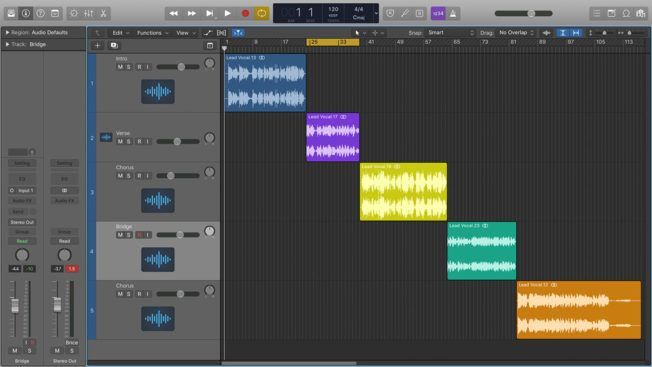652x367 pixels.
Task: Click the Intro track's waveform icon
Action: click(158, 91)
